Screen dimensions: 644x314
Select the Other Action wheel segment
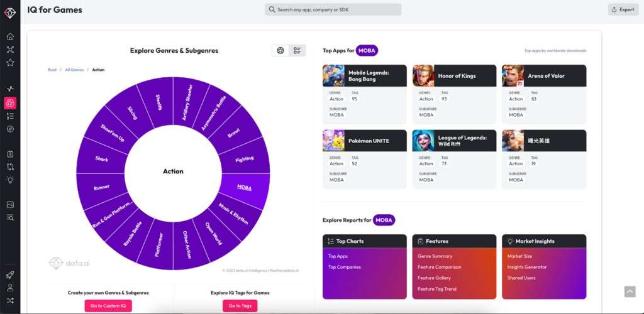click(186, 245)
